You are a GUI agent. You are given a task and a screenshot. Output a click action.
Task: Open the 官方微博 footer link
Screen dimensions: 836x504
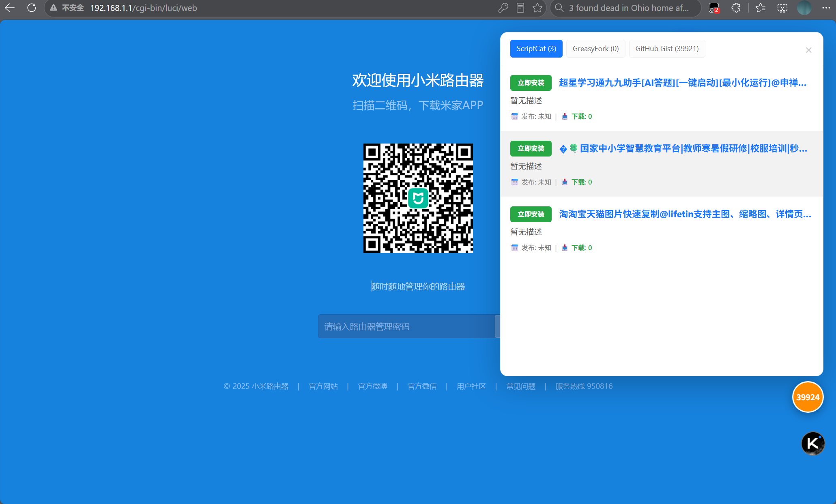(372, 386)
